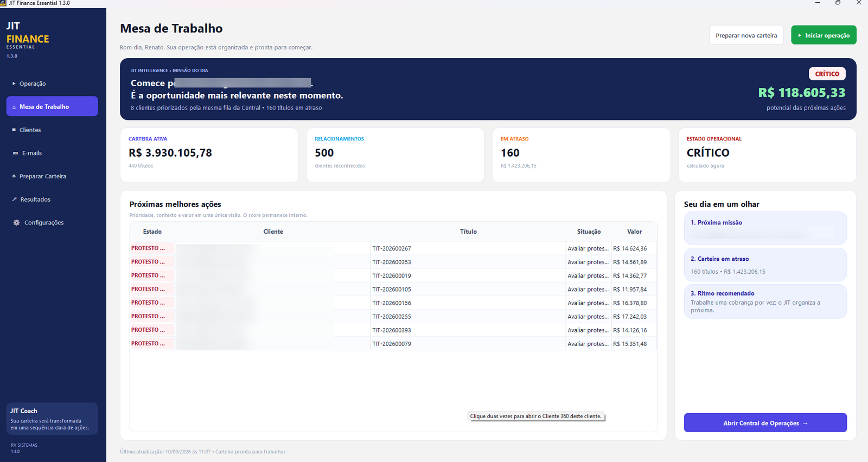The image size is (868, 462).
Task: Open the Estado Operacional card
Action: tap(767, 155)
